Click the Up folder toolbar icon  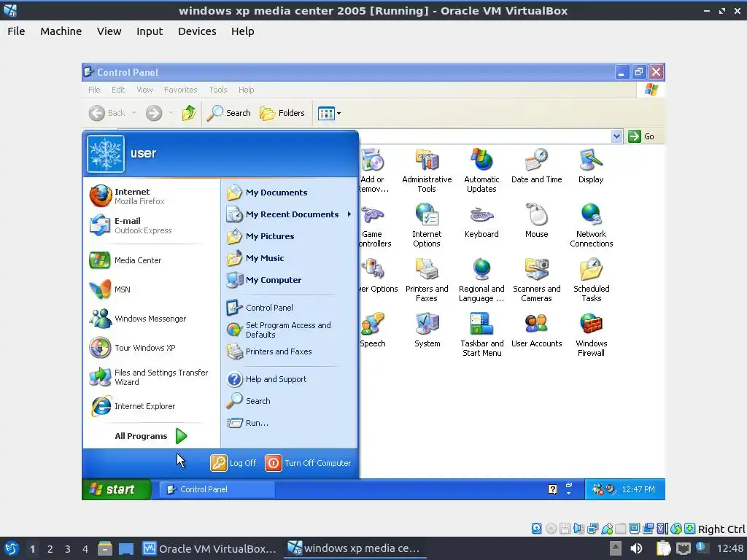point(189,113)
